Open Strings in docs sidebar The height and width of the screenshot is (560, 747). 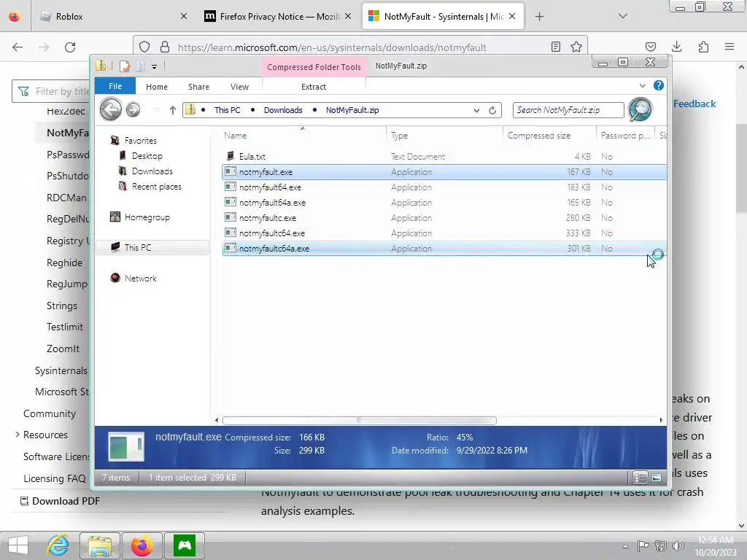click(x=62, y=306)
